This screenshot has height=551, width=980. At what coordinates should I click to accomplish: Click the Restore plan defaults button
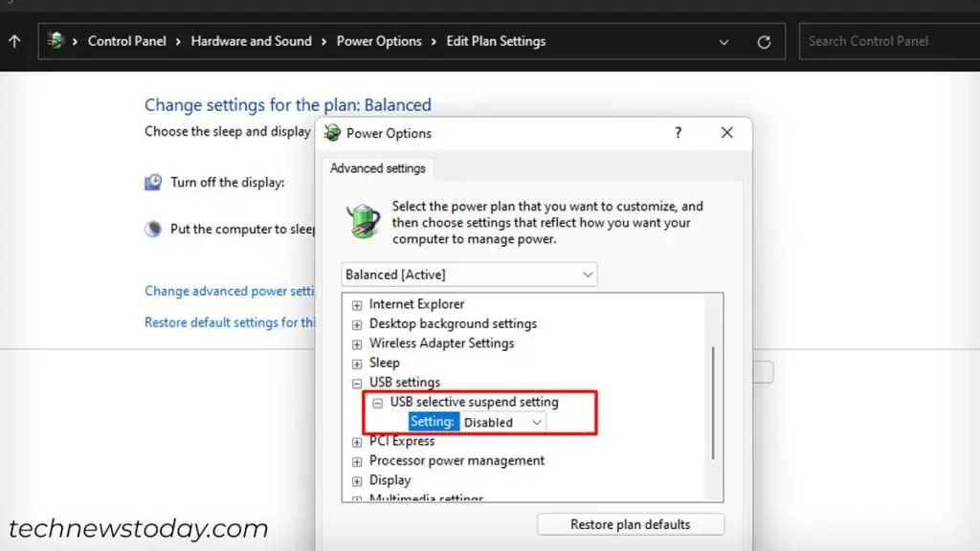coord(630,524)
